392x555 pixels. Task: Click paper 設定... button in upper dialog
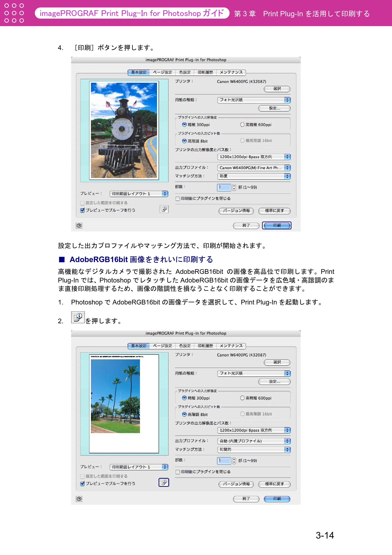tap(274, 108)
